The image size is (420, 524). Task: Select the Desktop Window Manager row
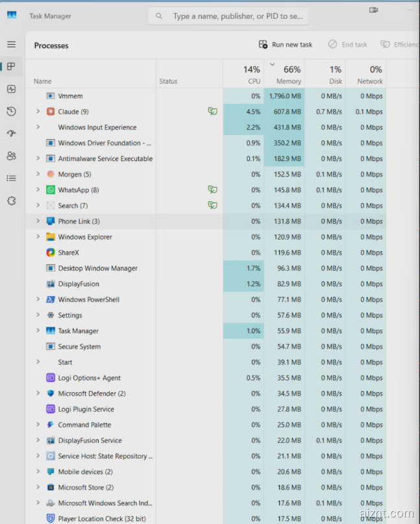click(206, 268)
